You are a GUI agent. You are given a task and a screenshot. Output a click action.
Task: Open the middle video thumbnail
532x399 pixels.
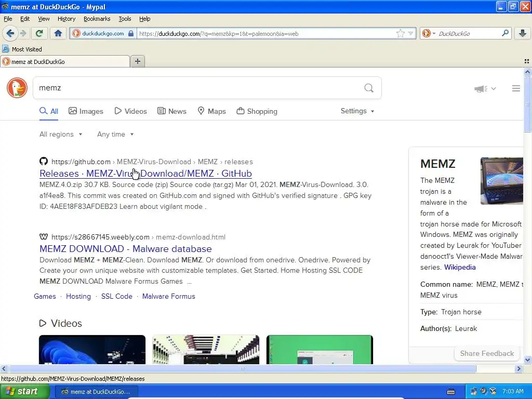click(206, 350)
